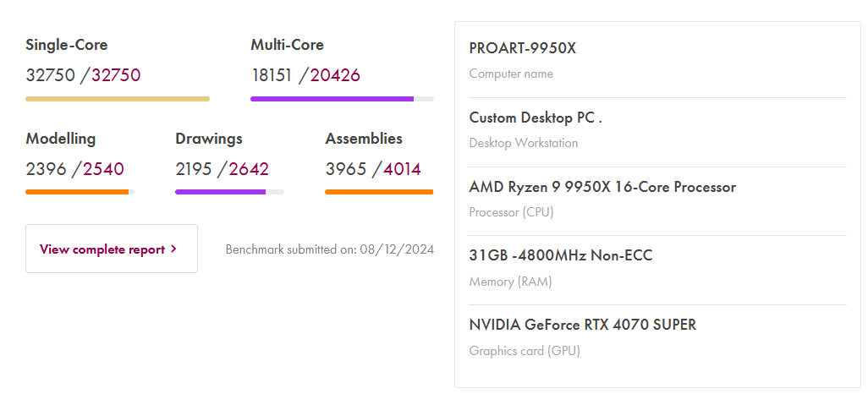Click the purple Drawings progress bar
This screenshot has height=405, width=868.
pyautogui.click(x=220, y=192)
